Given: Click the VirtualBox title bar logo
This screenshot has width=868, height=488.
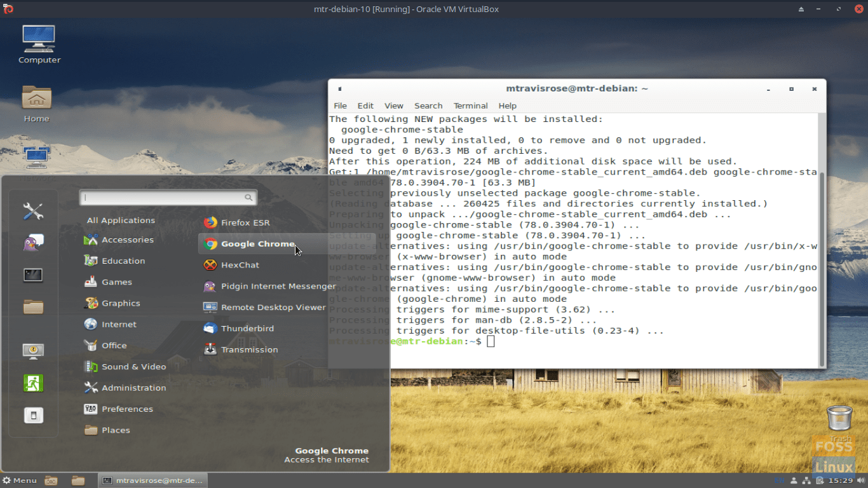Looking at the screenshot, I should pyautogui.click(x=8, y=9).
